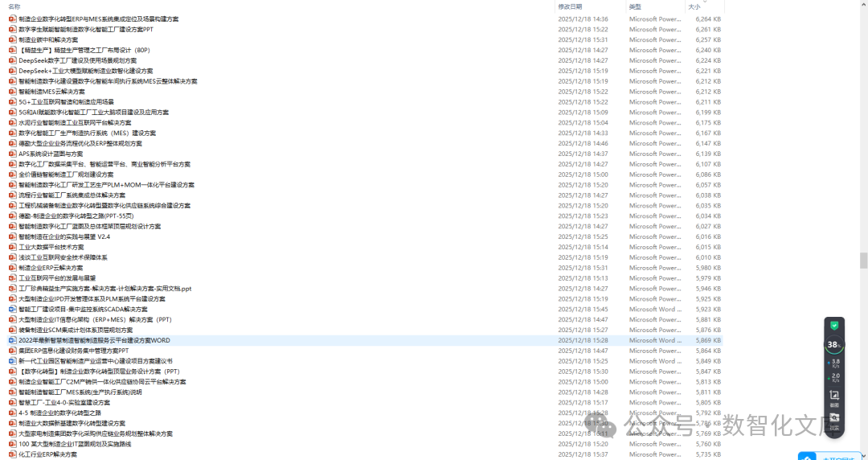Click the vertical scrollbar thumb
This screenshot has height=460, width=868.
(x=863, y=261)
